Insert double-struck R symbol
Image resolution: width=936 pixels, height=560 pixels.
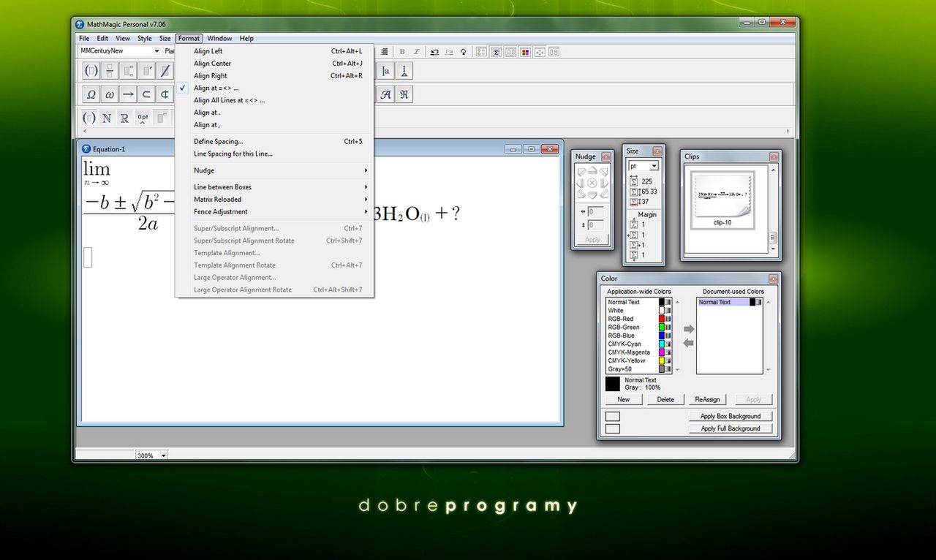[x=124, y=118]
